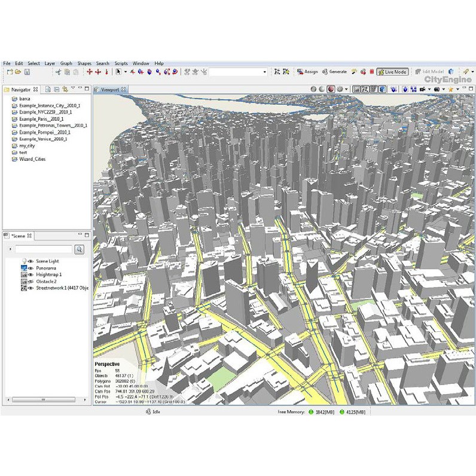476x476 pixels.
Task: Toggle visibility of Scene Light
Action: (30, 261)
